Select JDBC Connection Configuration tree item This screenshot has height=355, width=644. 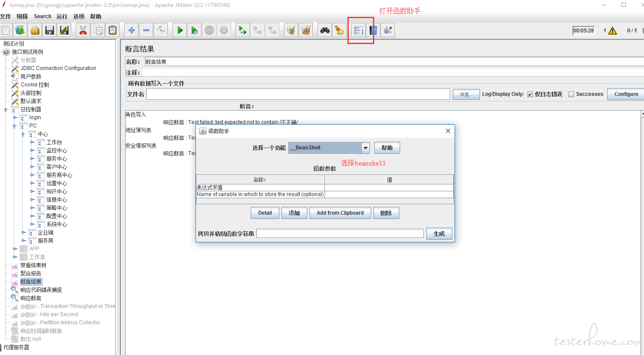pyautogui.click(x=58, y=68)
